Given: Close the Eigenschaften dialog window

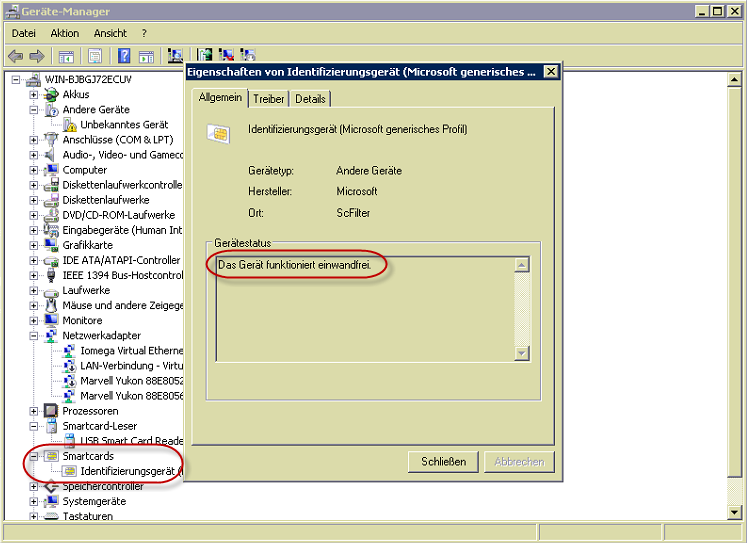Looking at the screenshot, I should click(550, 73).
